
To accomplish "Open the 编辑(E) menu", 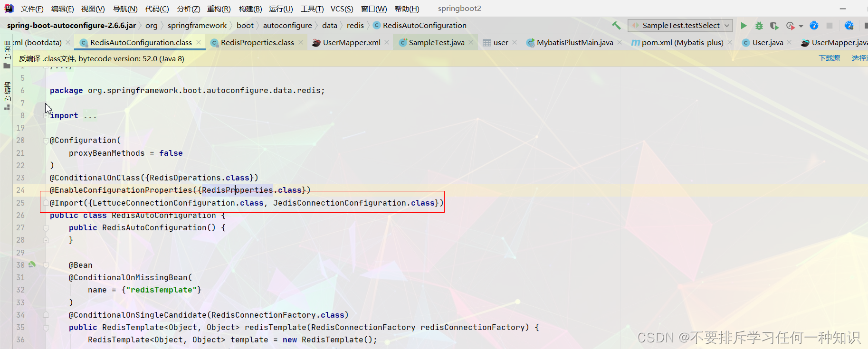I will (x=62, y=9).
